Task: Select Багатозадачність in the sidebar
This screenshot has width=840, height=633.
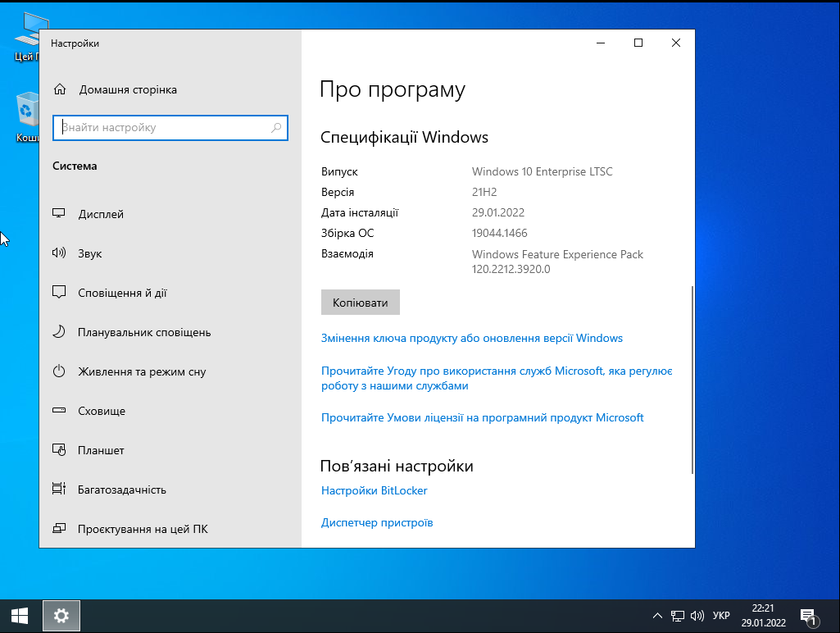Action: pyautogui.click(x=121, y=490)
